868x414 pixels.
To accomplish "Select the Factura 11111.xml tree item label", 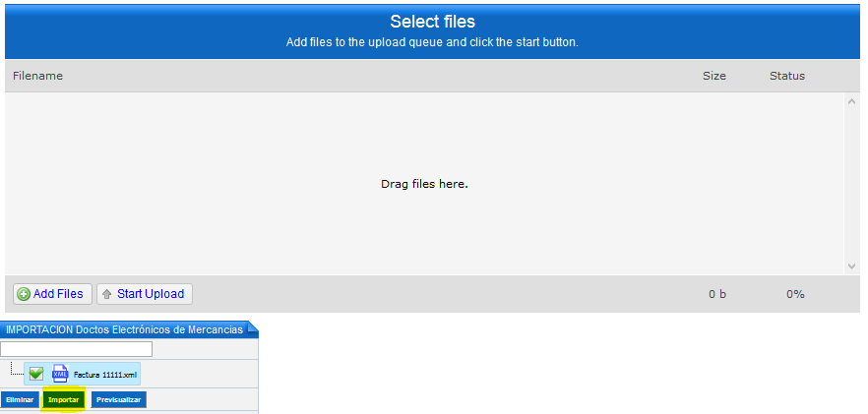I will 105,375.
